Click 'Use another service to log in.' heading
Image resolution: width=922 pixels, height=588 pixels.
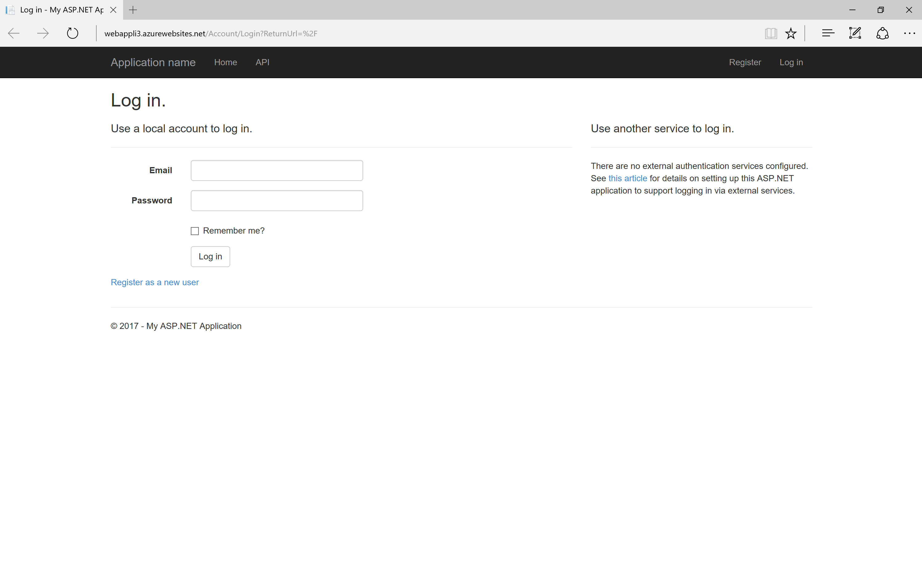point(662,129)
